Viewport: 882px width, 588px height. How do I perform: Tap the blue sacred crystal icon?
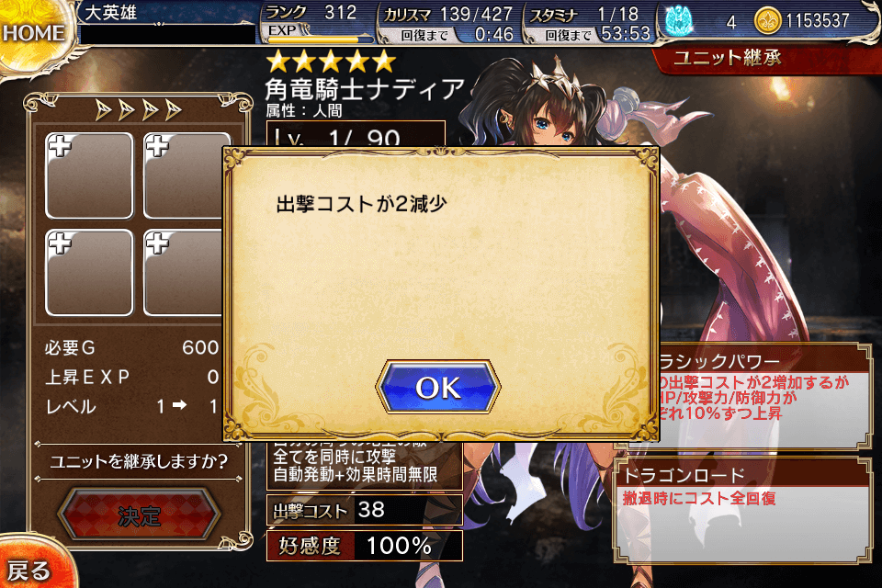[678, 20]
